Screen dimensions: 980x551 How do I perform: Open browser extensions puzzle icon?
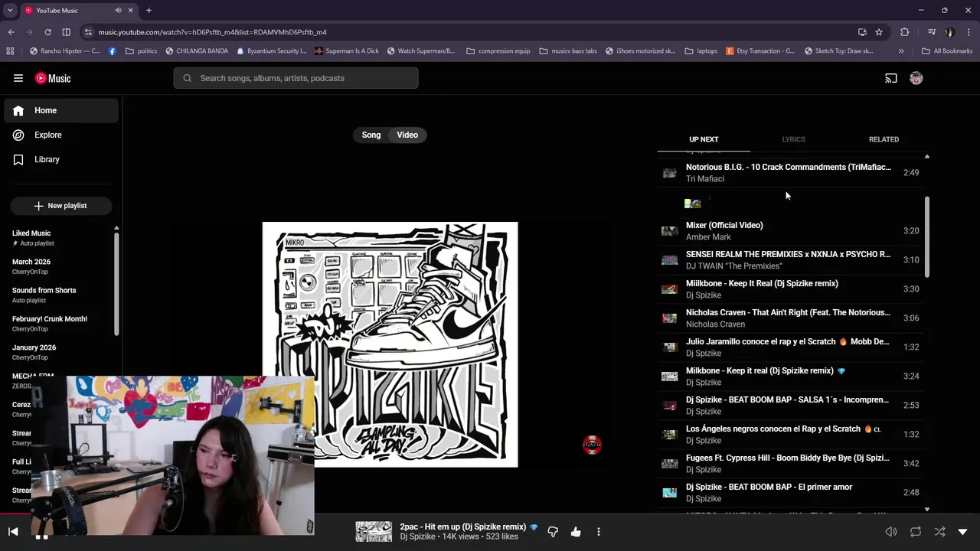tap(904, 32)
